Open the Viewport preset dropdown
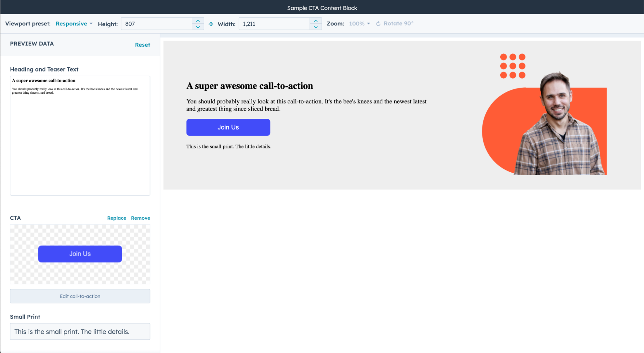 [x=72, y=24]
